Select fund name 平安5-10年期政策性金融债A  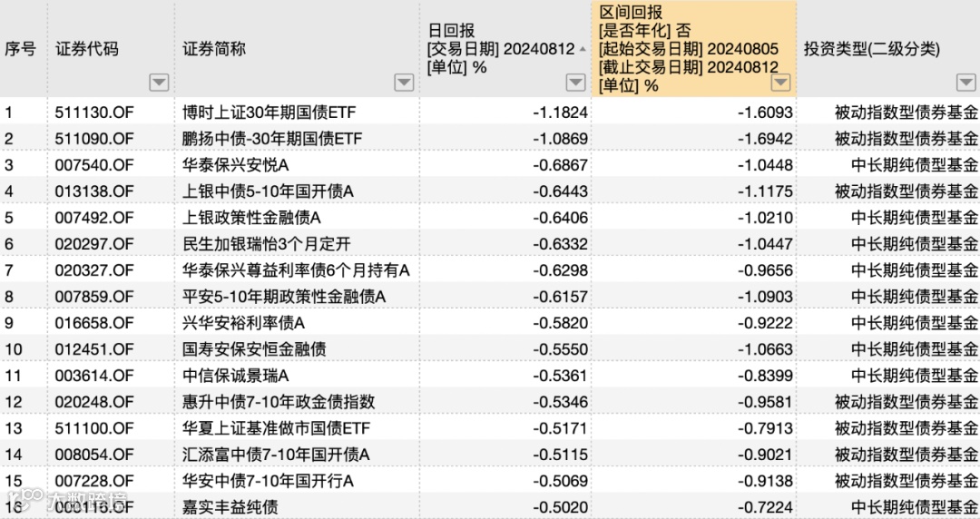point(284,297)
